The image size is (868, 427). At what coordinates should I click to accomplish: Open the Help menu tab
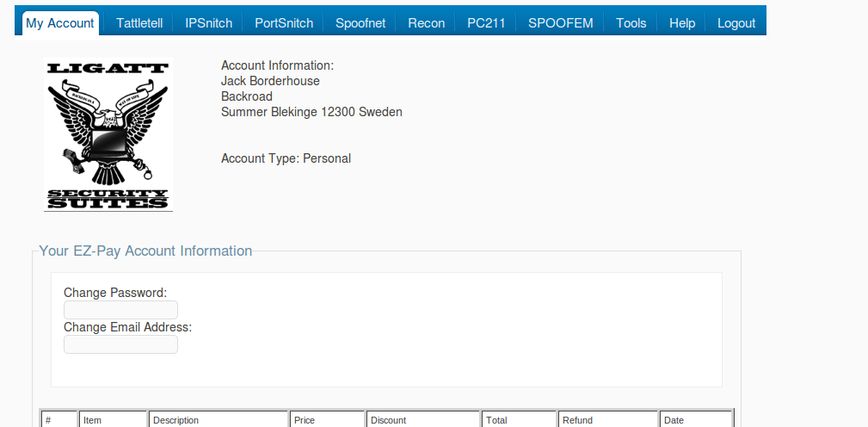(682, 23)
